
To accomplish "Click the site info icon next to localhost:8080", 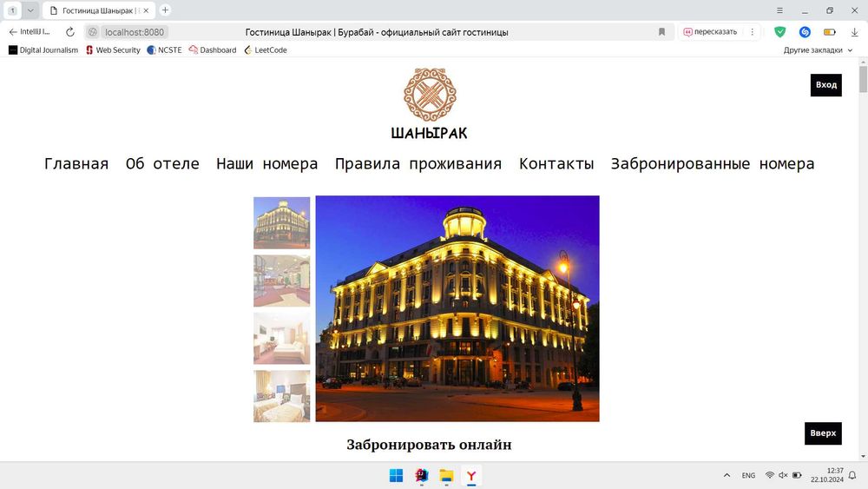I will [93, 32].
